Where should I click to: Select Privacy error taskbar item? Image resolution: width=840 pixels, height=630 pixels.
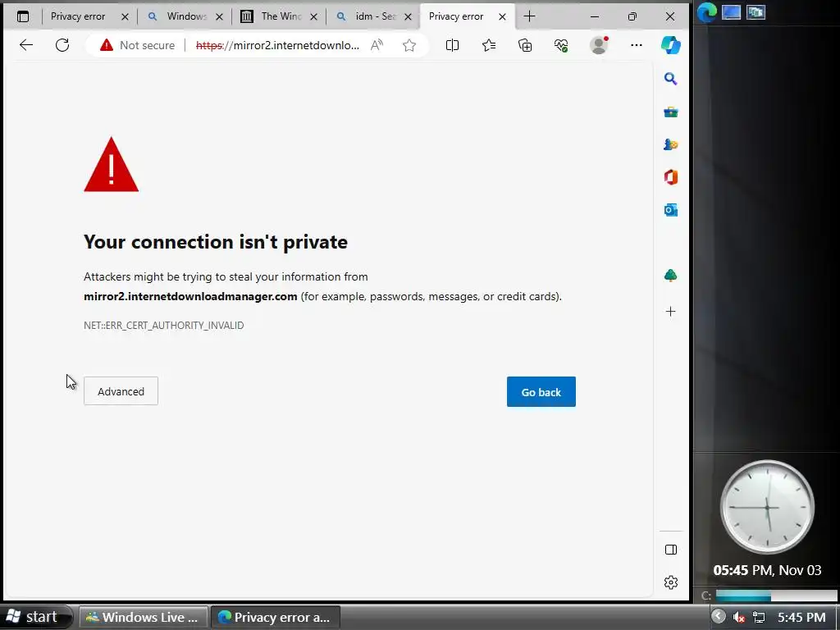pos(276,617)
